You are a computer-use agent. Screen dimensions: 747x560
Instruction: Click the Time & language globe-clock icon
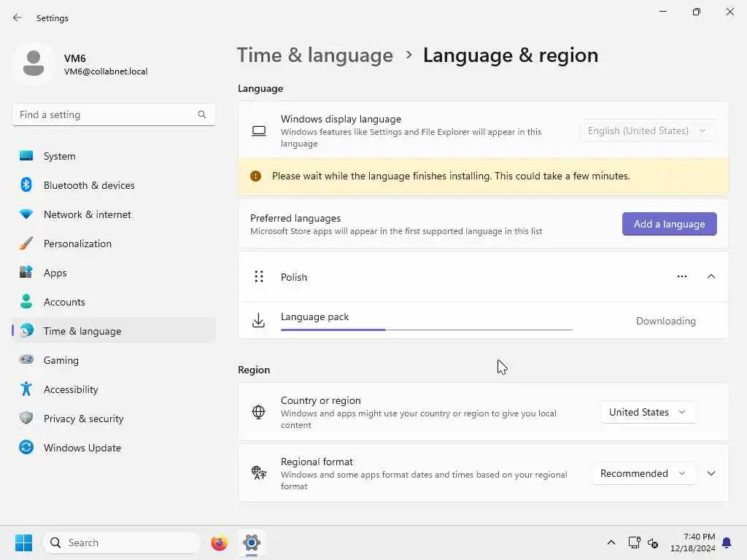point(26,330)
